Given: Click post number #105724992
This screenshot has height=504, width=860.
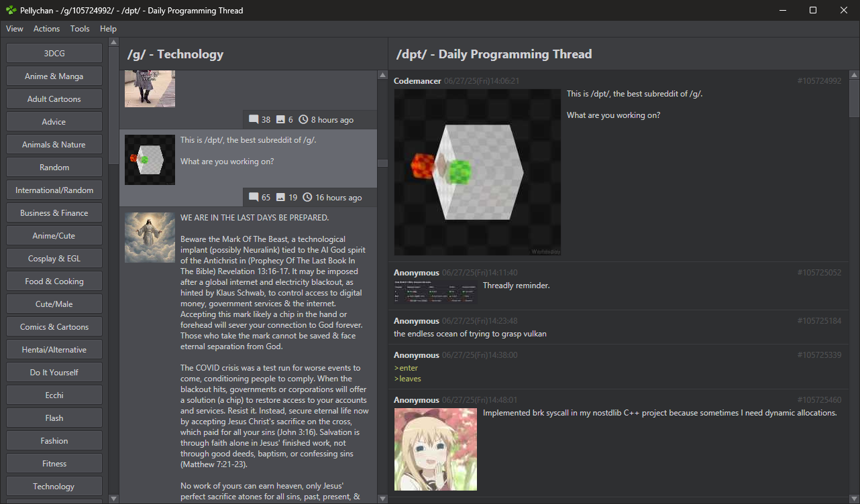Looking at the screenshot, I should click(819, 81).
